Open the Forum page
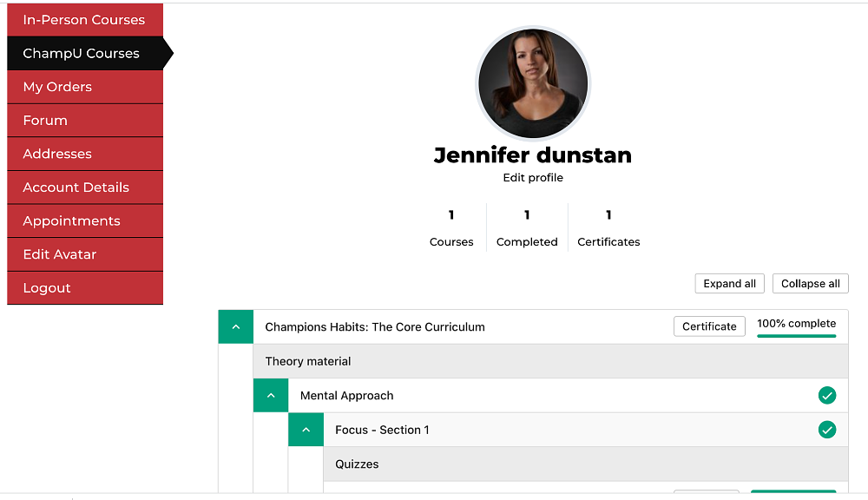Screen dimensions: 868x500 click(x=45, y=121)
